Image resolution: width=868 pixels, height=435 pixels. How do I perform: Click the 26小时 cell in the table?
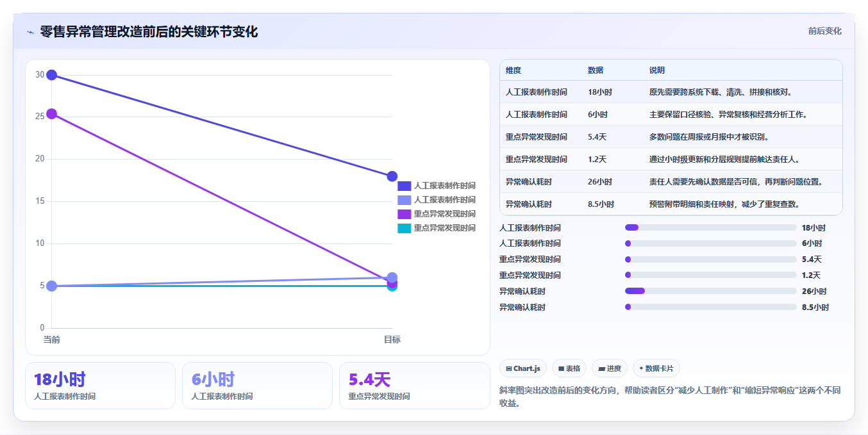[600, 182]
